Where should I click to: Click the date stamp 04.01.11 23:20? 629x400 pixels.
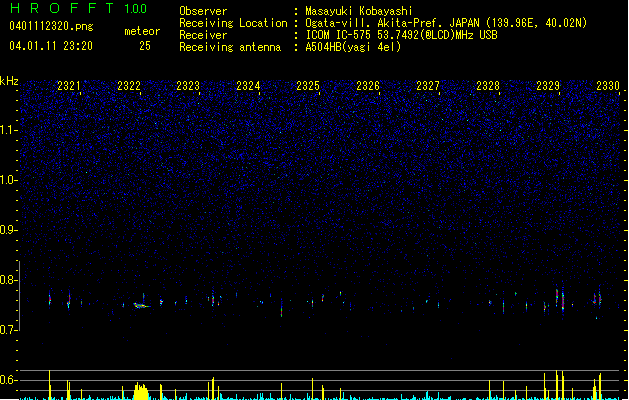tap(51, 46)
